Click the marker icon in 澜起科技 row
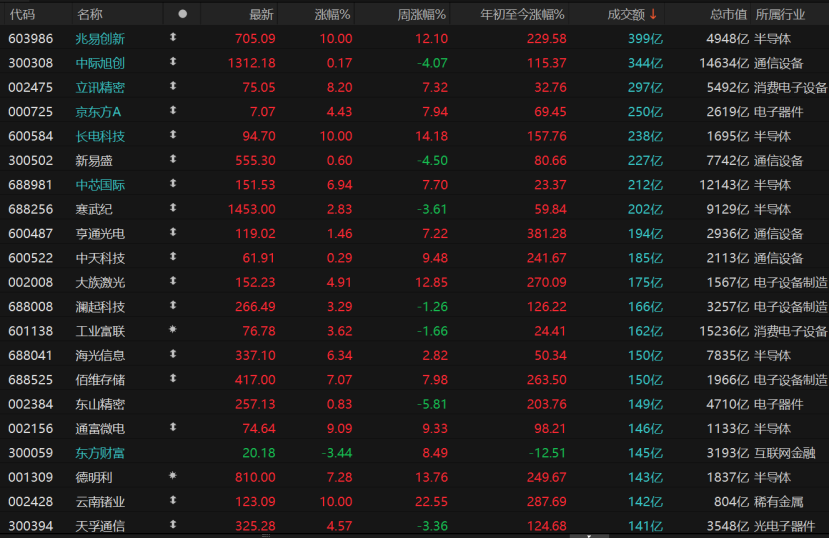Image resolution: width=830 pixels, height=539 pixels. tap(173, 306)
